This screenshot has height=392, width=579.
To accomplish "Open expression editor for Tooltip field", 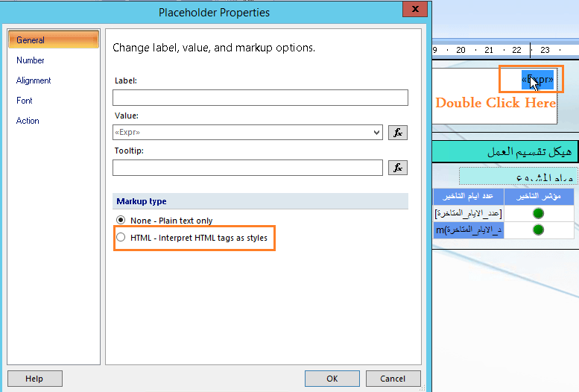I will [398, 168].
